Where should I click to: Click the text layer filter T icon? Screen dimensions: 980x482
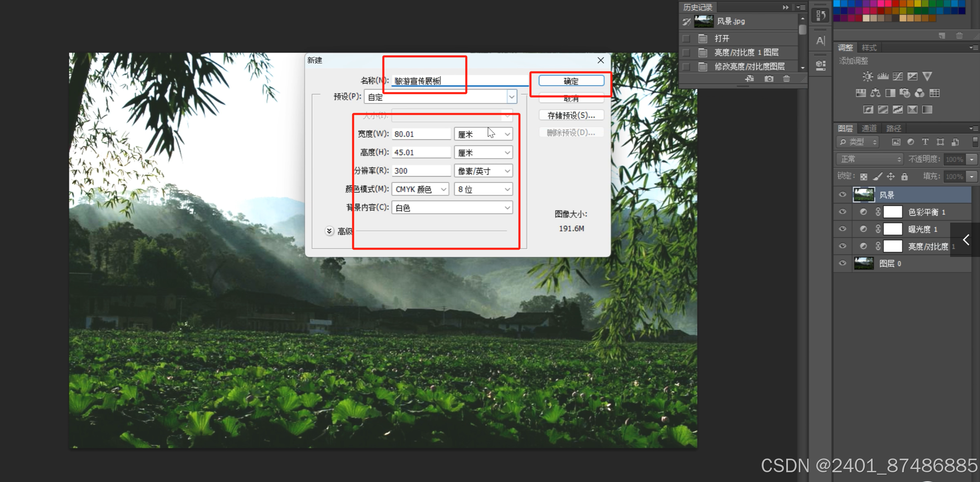(925, 142)
